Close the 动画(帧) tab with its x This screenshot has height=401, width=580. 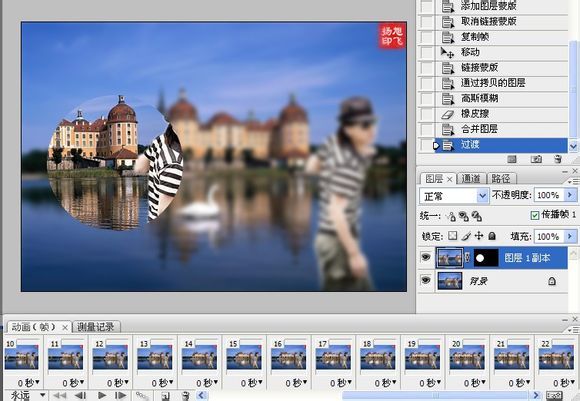[x=65, y=327]
